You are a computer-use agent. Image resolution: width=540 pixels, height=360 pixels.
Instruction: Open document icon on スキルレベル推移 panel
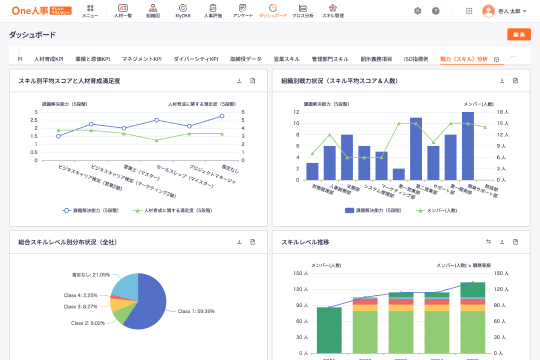(515, 242)
